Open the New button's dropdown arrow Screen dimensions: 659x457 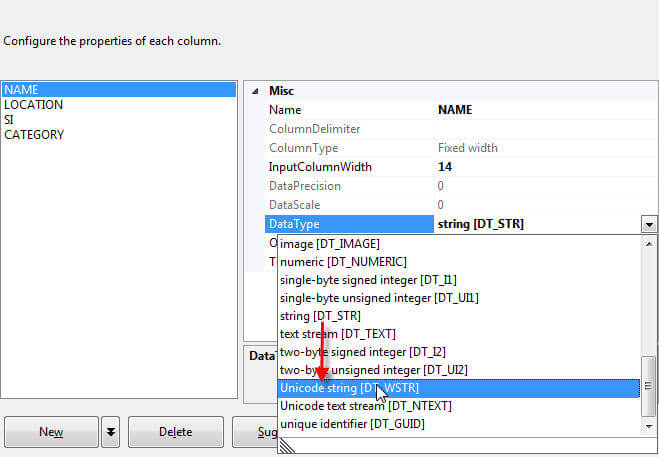tap(111, 432)
